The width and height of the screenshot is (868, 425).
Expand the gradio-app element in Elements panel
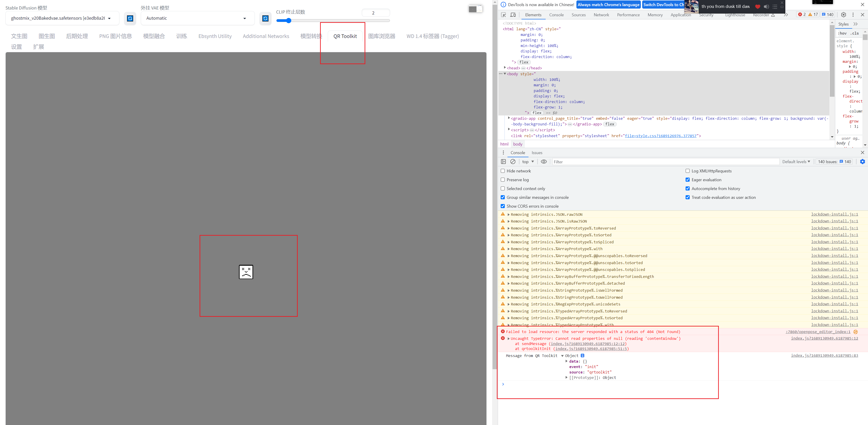pyautogui.click(x=509, y=118)
